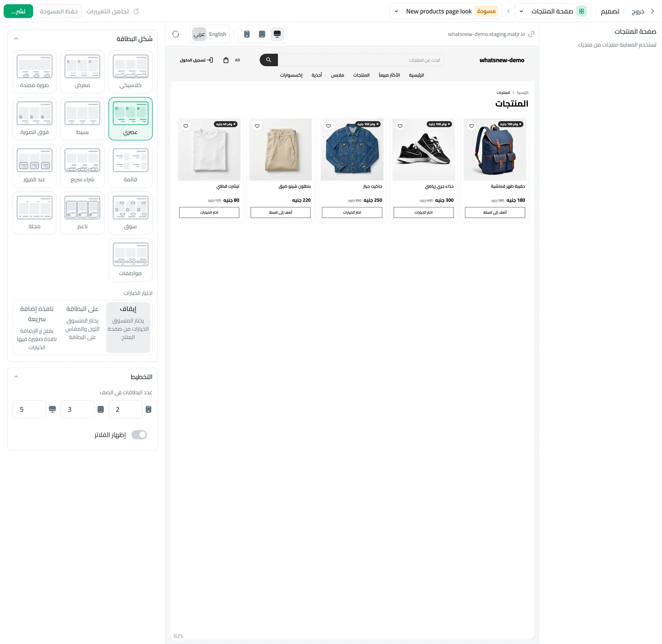Viewport: 662px width, 644px height.
Task: Favorite the chino pants heart icon
Action: click(257, 126)
